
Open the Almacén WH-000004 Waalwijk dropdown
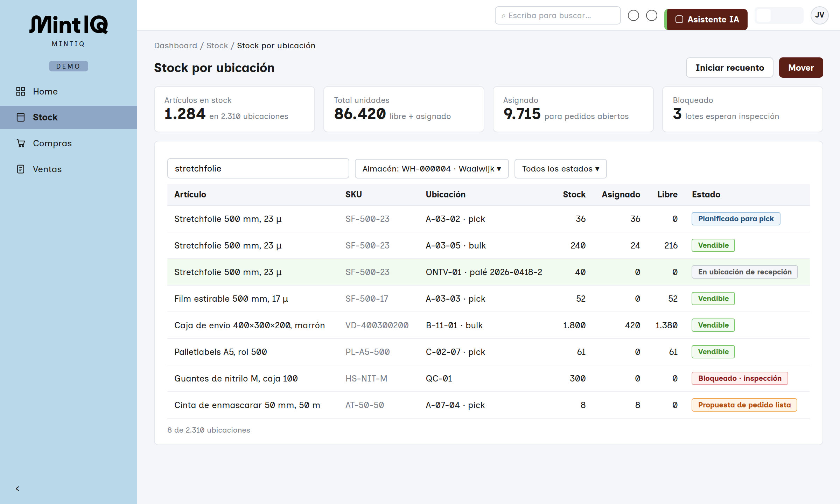point(432,169)
